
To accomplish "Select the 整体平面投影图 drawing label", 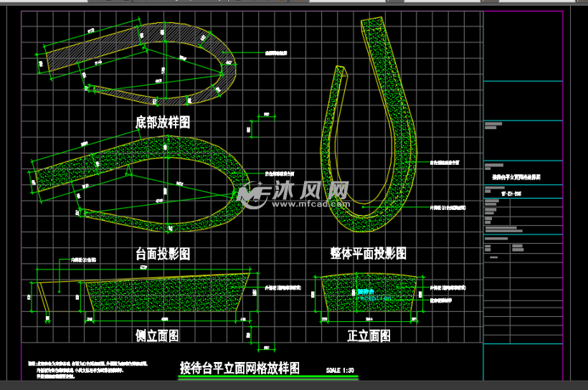I will click(369, 254).
